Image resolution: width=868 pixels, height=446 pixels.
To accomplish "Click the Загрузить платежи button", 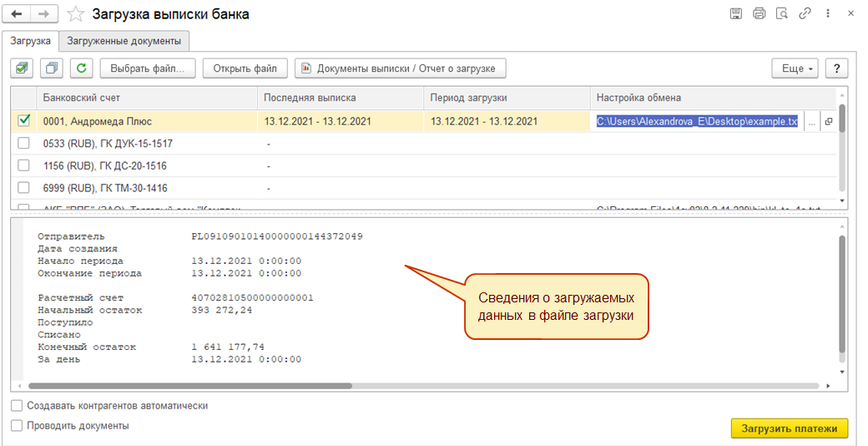I will (x=790, y=428).
